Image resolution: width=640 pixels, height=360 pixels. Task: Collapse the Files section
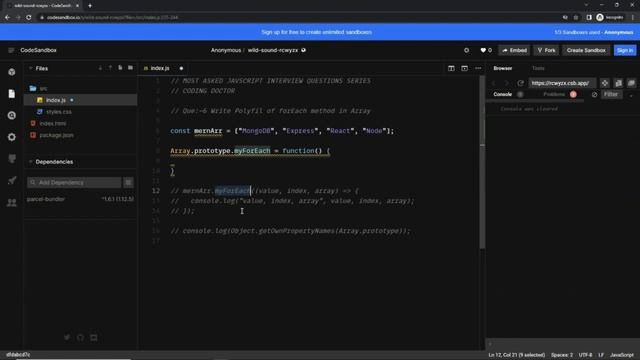pyautogui.click(x=31, y=68)
